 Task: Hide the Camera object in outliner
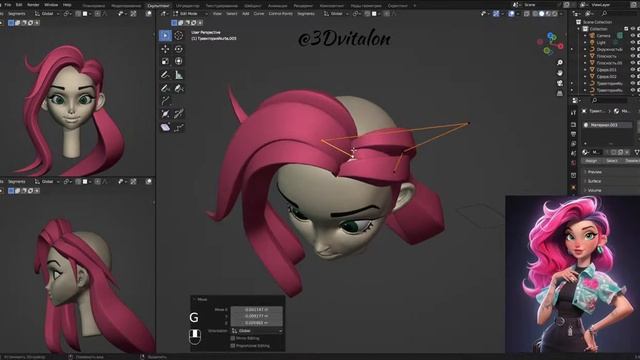tap(633, 36)
